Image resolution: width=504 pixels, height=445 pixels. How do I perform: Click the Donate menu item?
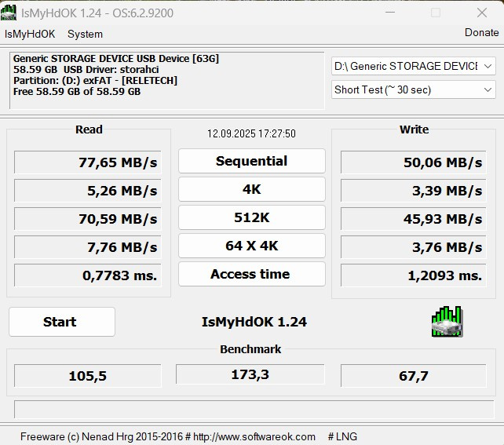point(481,33)
